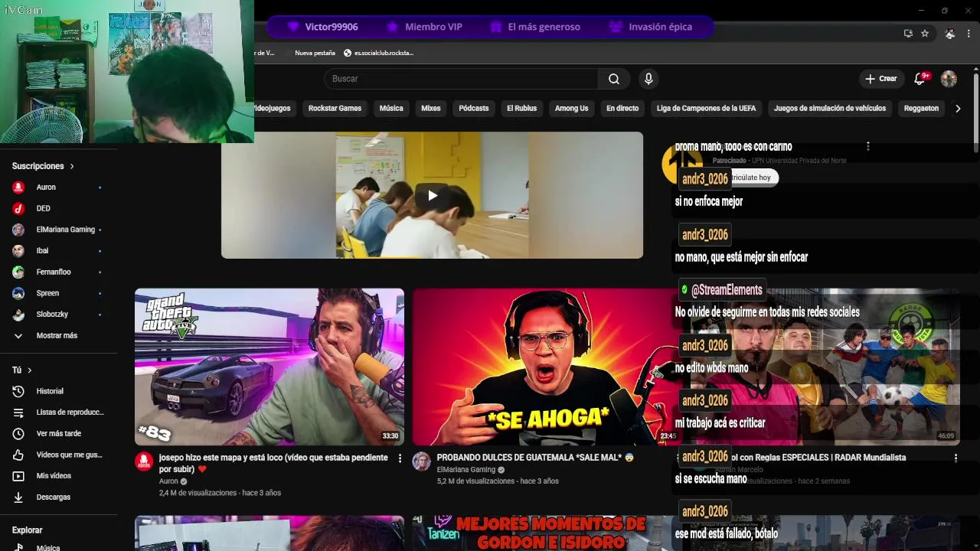Open options menu for RADAR Mundialista video
Viewport: 980px width, 551px height.
(955, 458)
